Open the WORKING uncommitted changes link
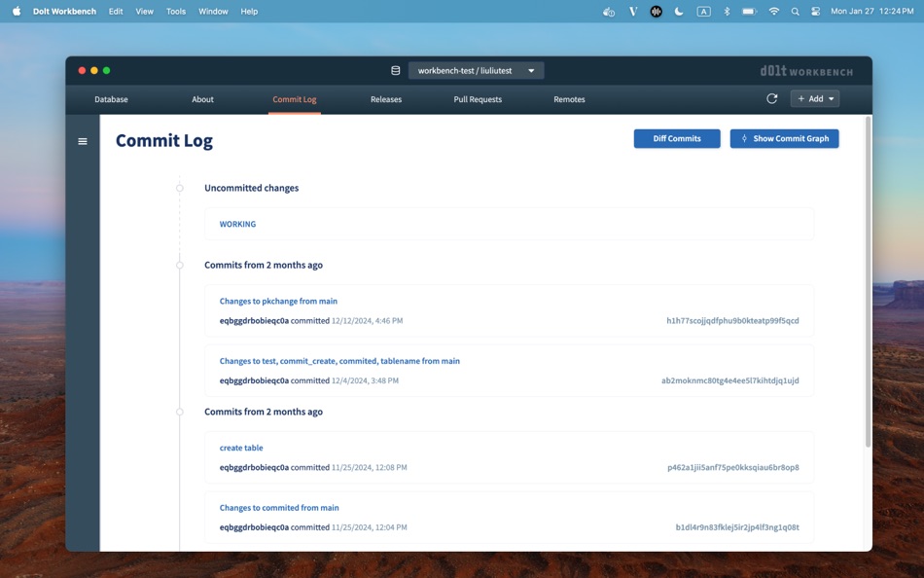 237,224
